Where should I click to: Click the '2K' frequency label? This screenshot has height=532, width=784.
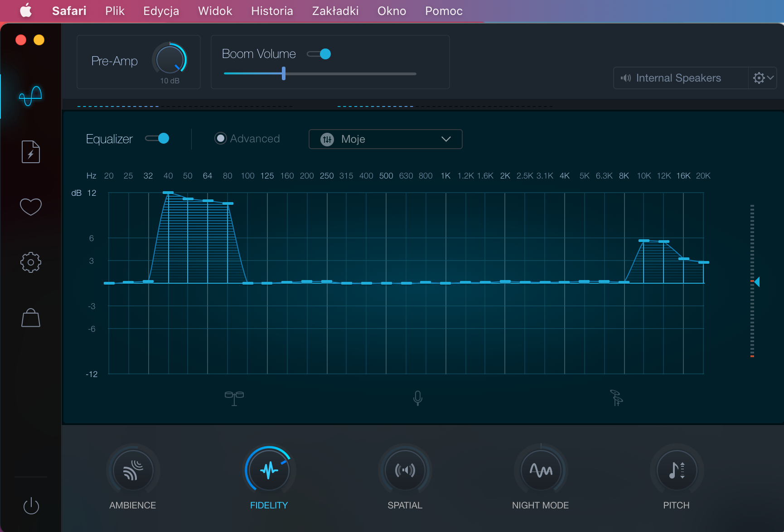pos(505,176)
